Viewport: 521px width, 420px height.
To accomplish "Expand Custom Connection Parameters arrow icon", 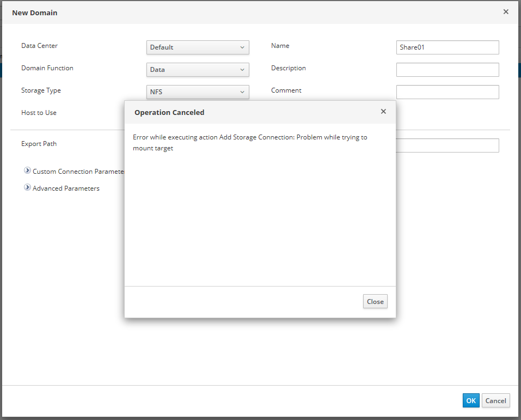I will 27,171.
